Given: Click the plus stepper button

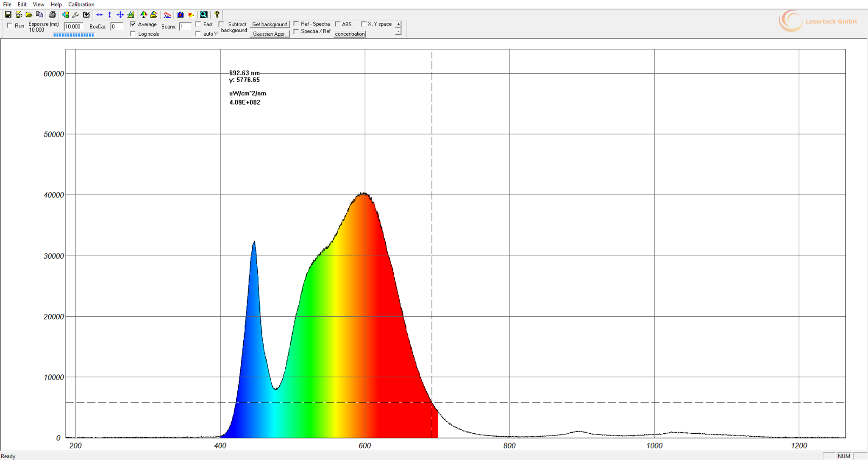Looking at the screenshot, I should click(x=398, y=25).
